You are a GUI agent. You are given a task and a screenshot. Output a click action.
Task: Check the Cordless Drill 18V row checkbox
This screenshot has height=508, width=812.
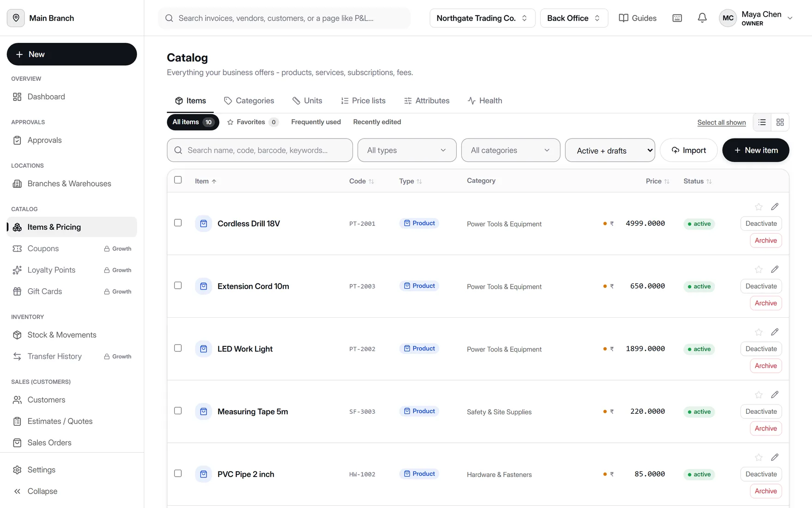pyautogui.click(x=178, y=223)
